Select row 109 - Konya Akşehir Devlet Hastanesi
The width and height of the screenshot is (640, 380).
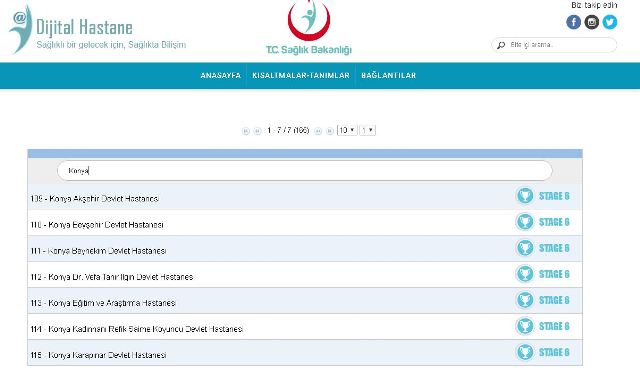pos(304,197)
